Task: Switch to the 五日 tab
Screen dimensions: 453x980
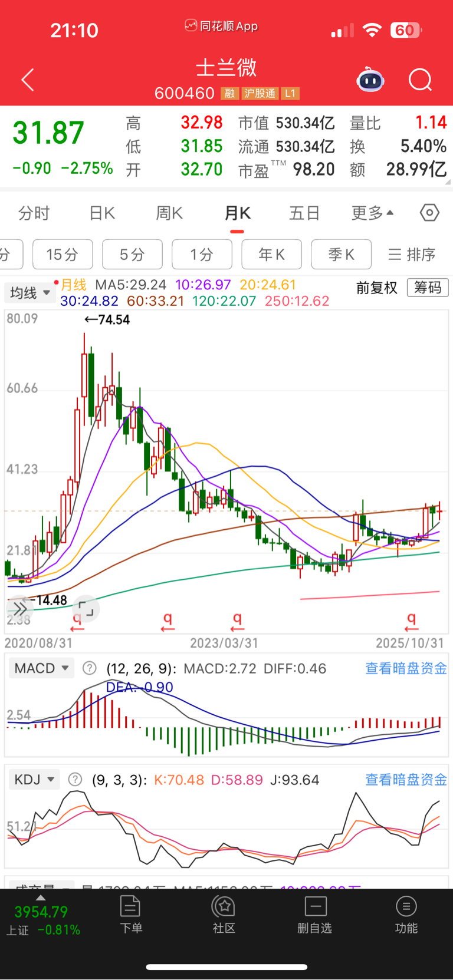Action: (304, 213)
